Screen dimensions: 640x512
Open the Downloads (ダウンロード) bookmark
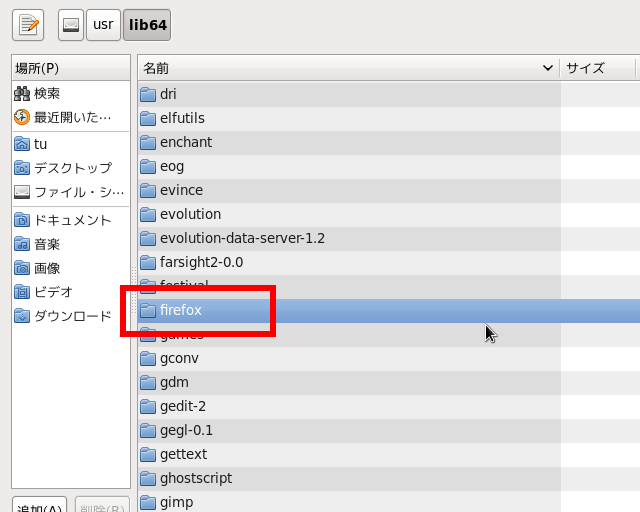(x=72, y=315)
